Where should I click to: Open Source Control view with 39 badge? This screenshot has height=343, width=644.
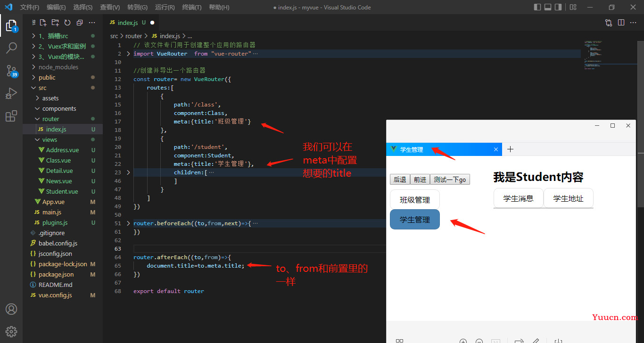[11, 71]
